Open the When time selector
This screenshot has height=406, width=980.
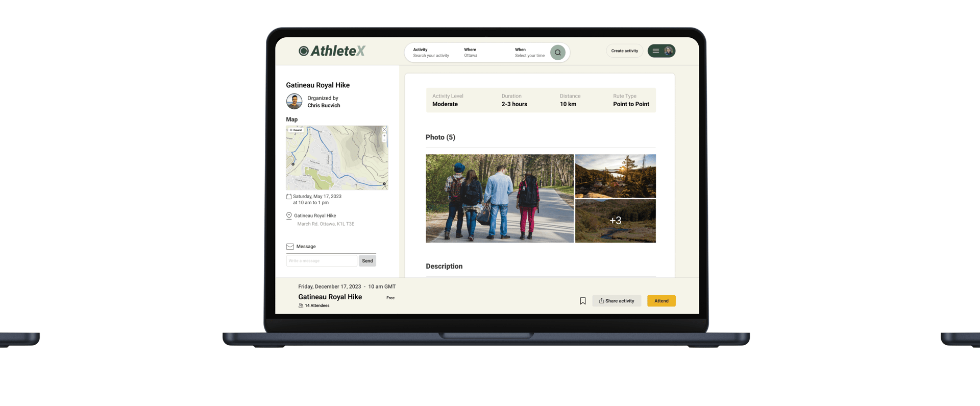point(530,53)
